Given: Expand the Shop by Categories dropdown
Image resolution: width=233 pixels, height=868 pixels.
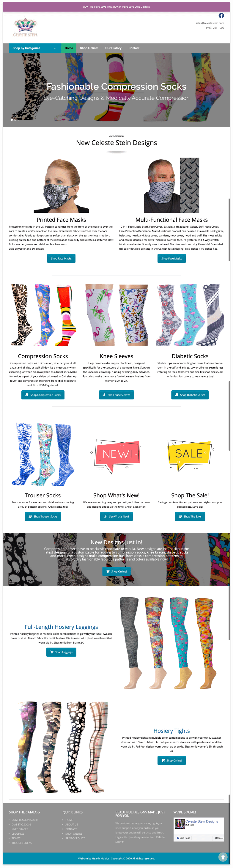Looking at the screenshot, I should click(x=35, y=48).
